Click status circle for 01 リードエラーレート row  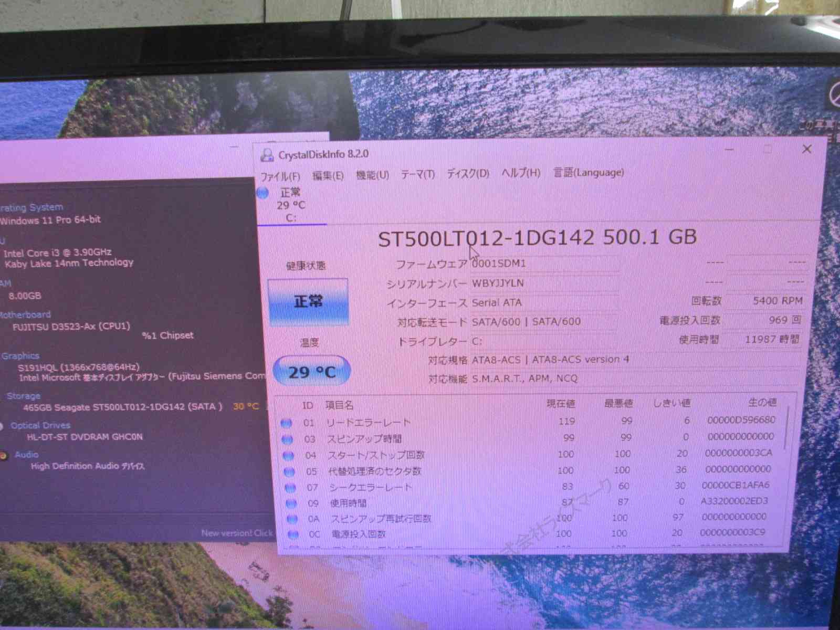pos(286,423)
